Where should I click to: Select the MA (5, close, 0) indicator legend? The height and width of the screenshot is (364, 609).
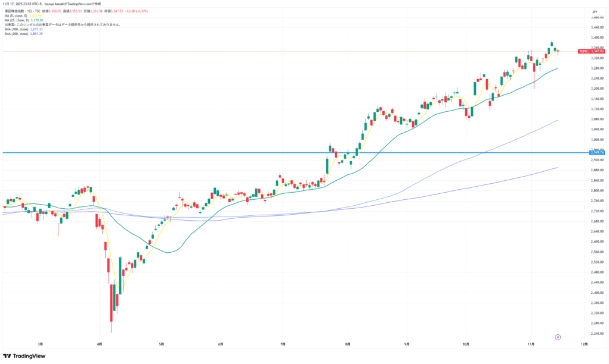click(17, 15)
